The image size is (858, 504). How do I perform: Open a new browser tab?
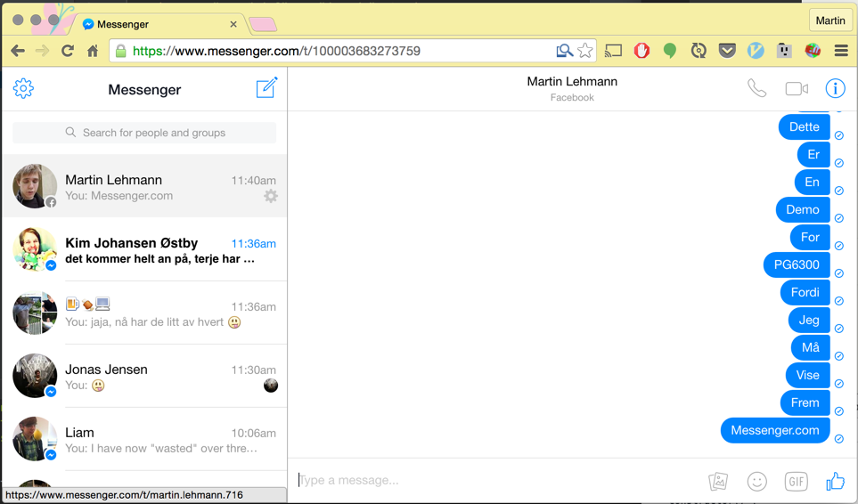click(x=263, y=24)
